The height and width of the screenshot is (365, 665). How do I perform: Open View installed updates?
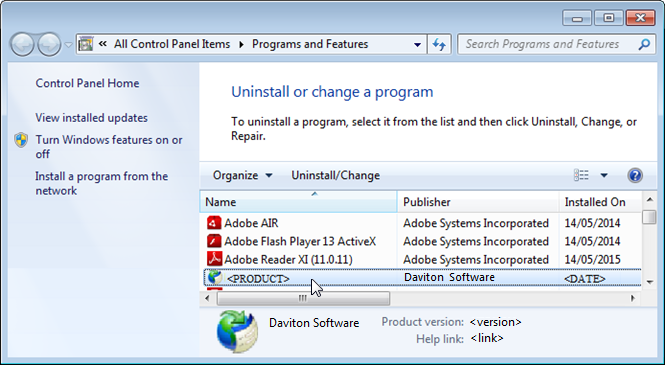(92, 118)
